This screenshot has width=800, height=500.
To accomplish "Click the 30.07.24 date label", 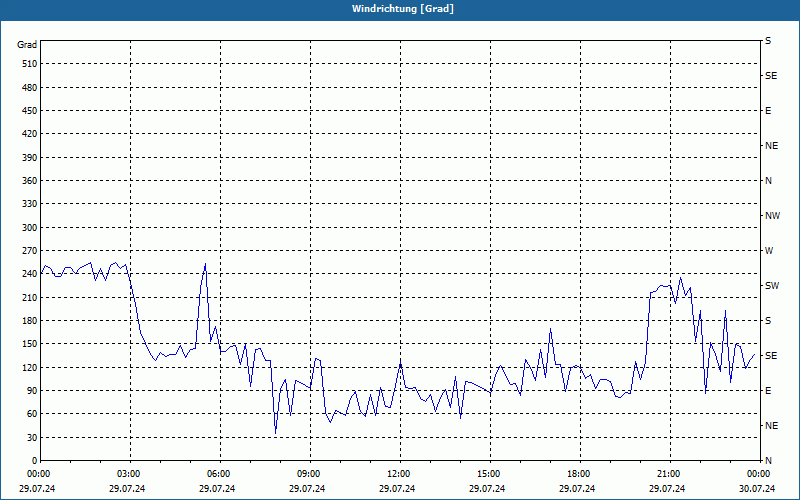I will point(757,489).
